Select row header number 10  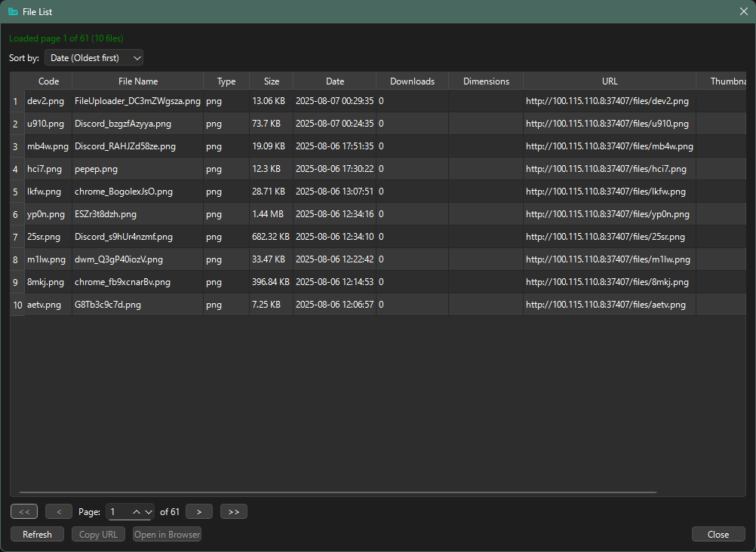[x=17, y=305]
